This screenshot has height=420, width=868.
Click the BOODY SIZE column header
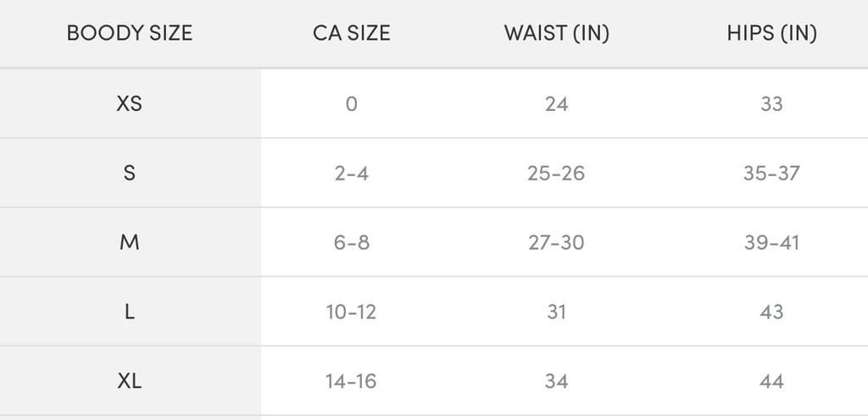[x=130, y=34]
